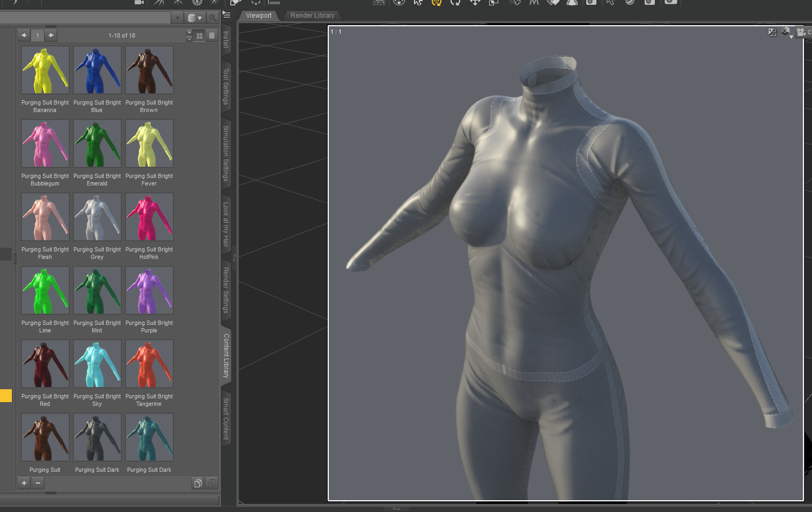Image resolution: width=812 pixels, height=512 pixels.
Task: Click the pane options menu icon near Viewport
Action: [x=226, y=15]
